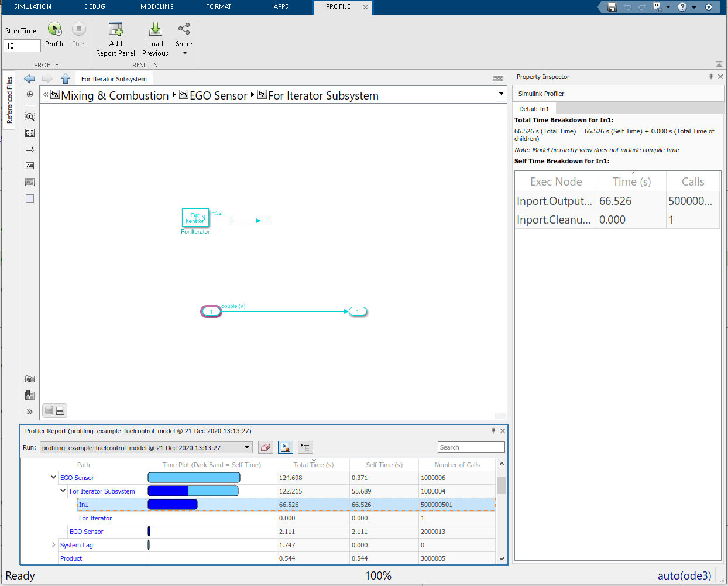Insert an image into the diagram
728x586 pixels.
[x=30, y=182]
